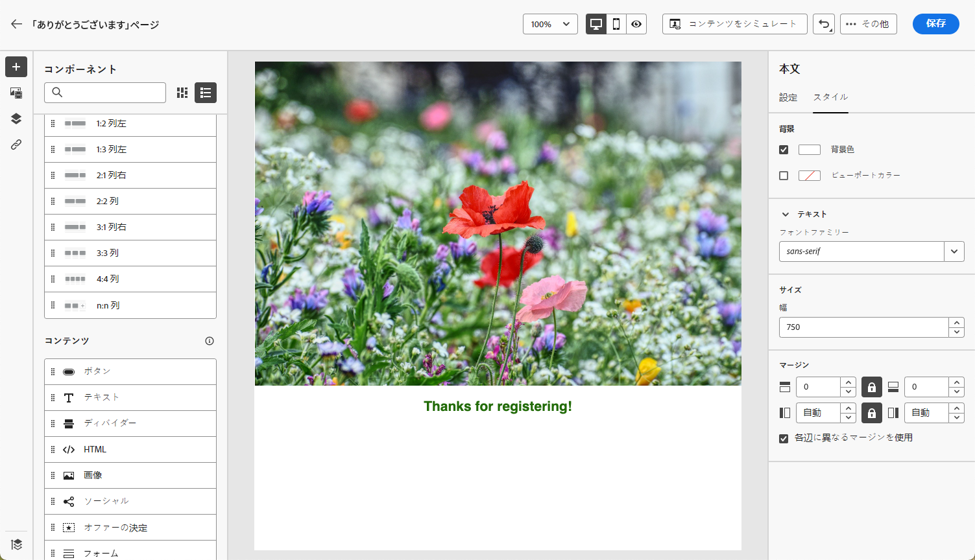Viewport: 975px width, 560px height.
Task: Select the スタイル tab
Action: coord(830,97)
